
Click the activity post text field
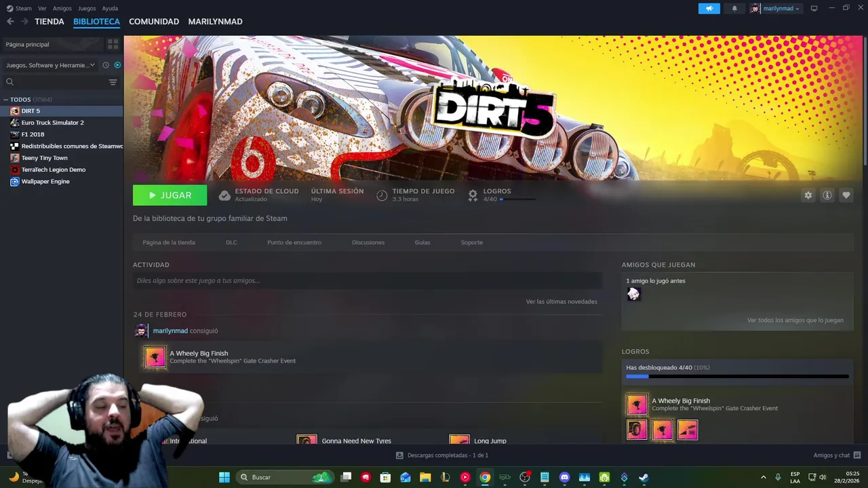[368, 281]
